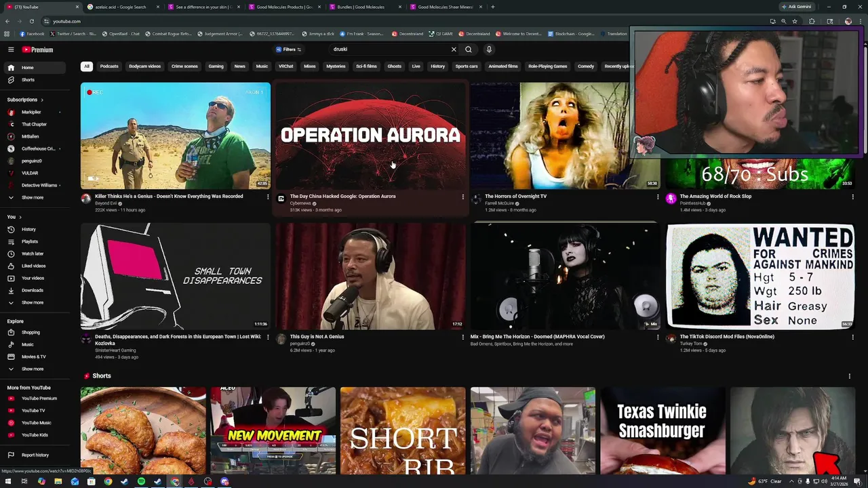This screenshot has height=488, width=868.
Task: Open Movies & TV under Explore
Action: (x=33, y=357)
